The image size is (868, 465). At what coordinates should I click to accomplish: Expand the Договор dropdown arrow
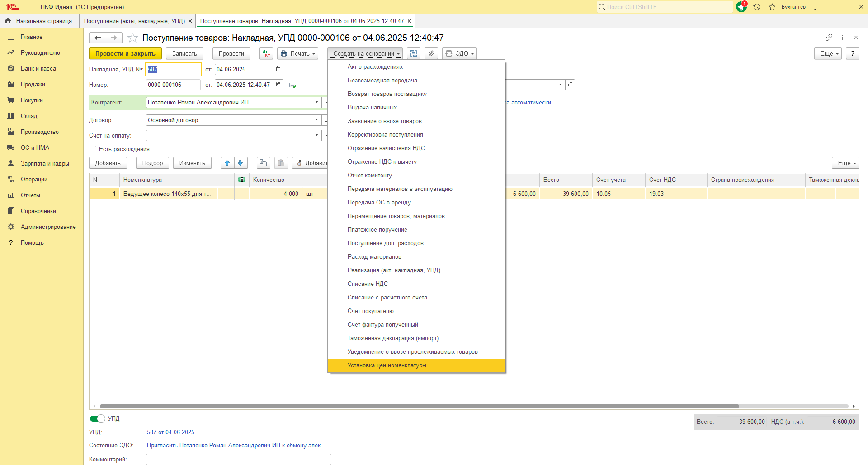(316, 120)
